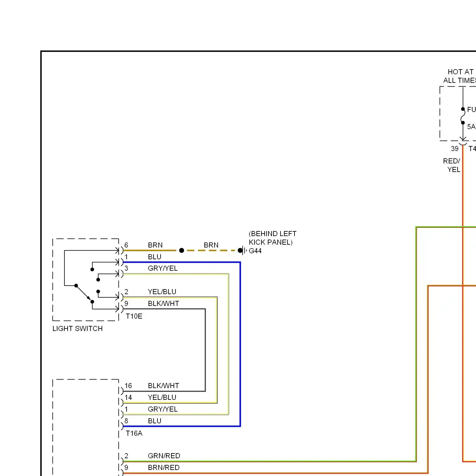
Task: Click pin number 3 on T10E connector
Action: tap(126, 268)
